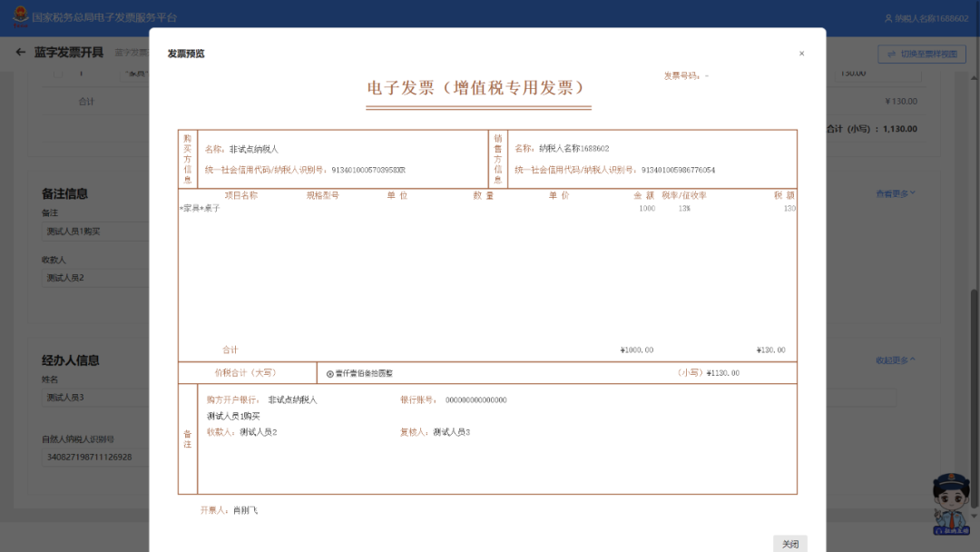Click 复核人：测试人员3 in the invoice remarks
Viewport: 980px width, 552px height.
(x=435, y=432)
